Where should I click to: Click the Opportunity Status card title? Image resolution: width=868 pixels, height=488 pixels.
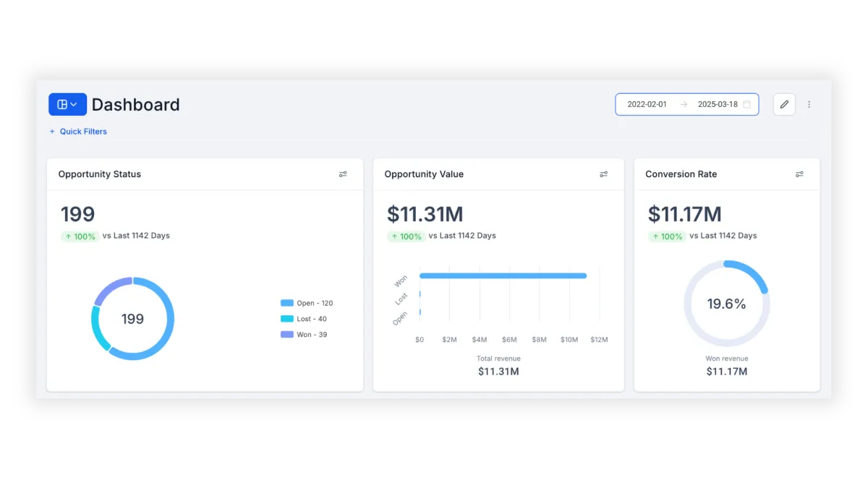pyautogui.click(x=100, y=174)
